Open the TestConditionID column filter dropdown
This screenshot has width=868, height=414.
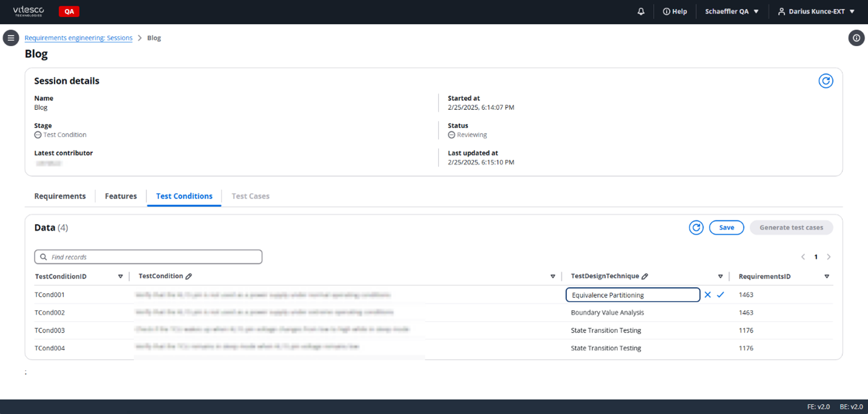120,276
